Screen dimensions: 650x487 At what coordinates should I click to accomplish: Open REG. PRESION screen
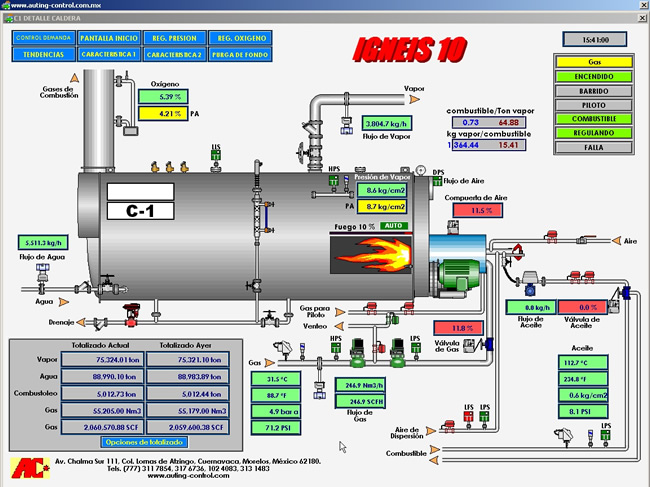tap(175, 38)
